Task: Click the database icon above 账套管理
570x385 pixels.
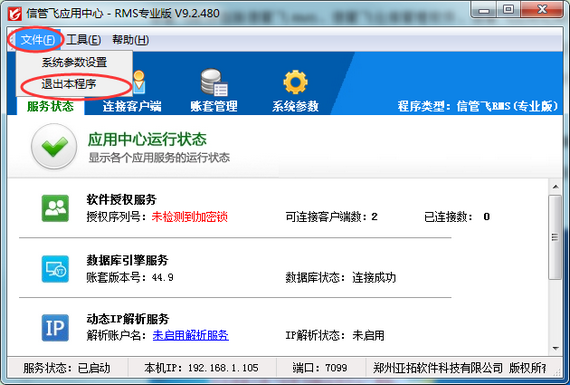Action: (x=214, y=83)
